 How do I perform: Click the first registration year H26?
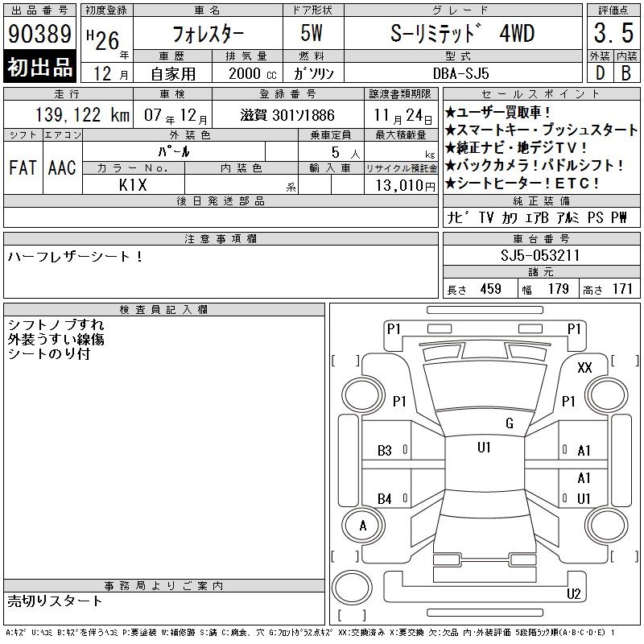tap(104, 39)
